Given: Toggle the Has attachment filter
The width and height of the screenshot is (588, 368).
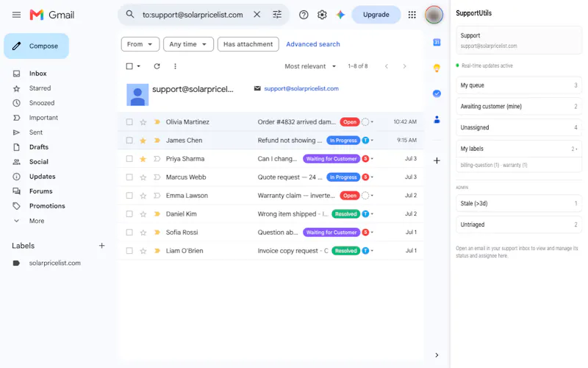Looking at the screenshot, I should [248, 44].
